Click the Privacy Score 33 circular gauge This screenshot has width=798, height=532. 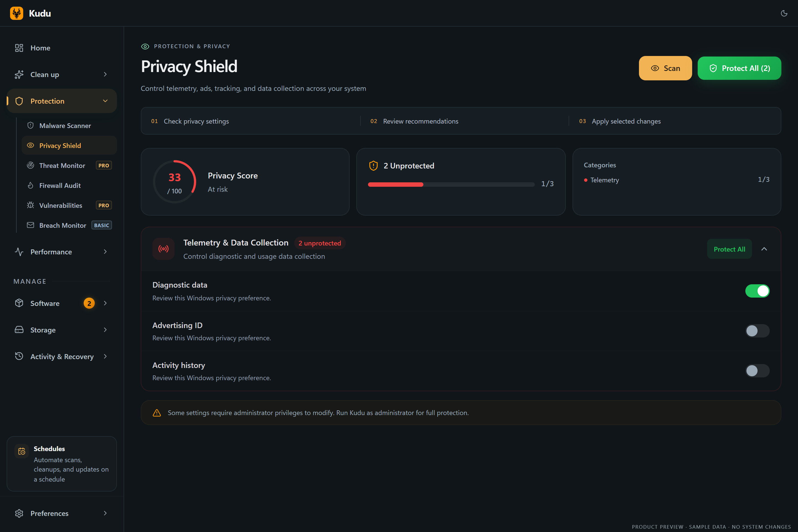click(175, 181)
